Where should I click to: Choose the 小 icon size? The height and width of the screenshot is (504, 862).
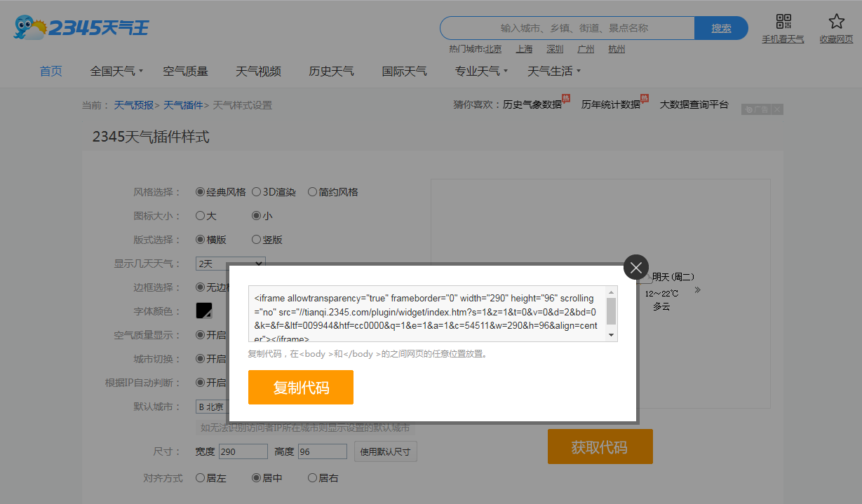click(256, 216)
